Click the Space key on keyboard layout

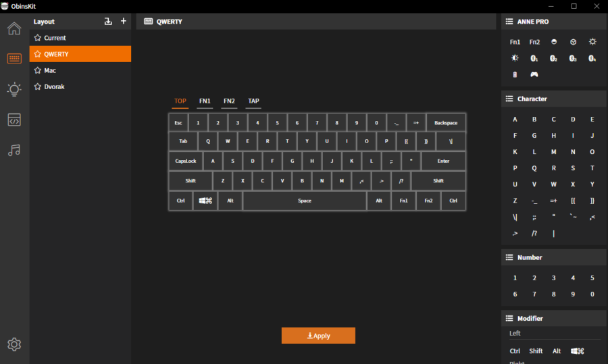click(305, 201)
